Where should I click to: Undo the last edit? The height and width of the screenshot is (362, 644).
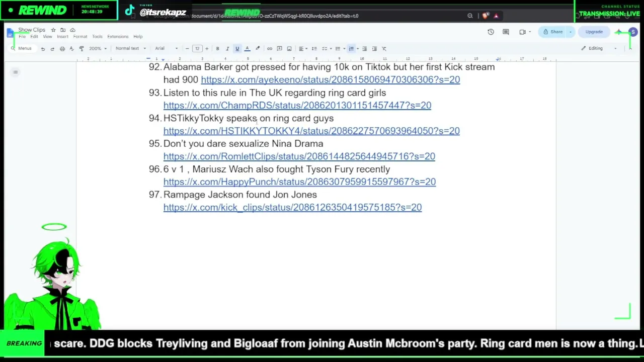click(43, 49)
